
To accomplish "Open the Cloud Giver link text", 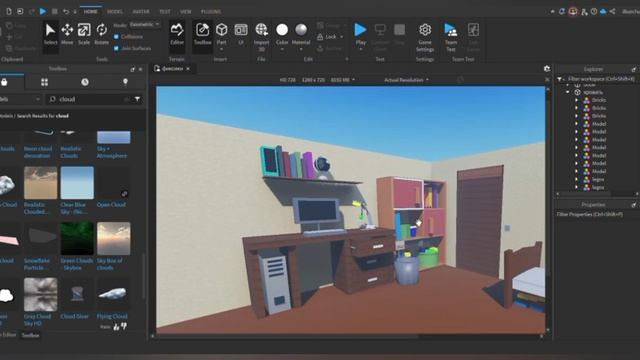I will [74, 316].
